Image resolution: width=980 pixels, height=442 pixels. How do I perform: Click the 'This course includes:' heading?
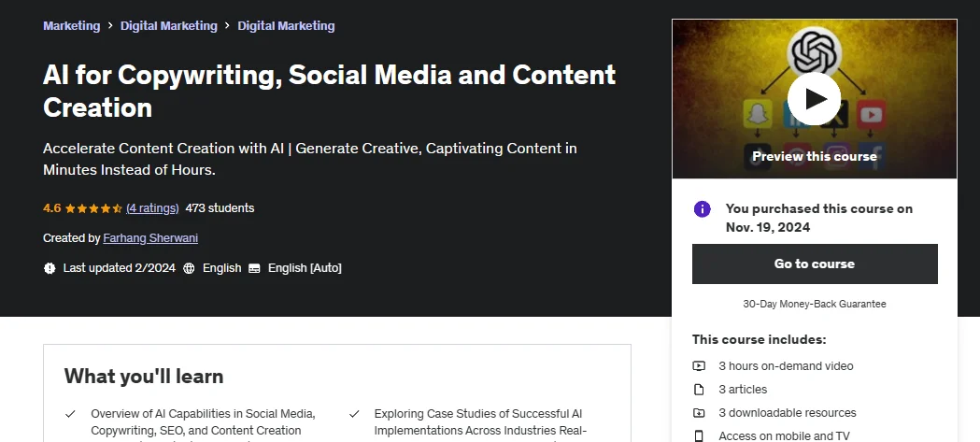pyautogui.click(x=760, y=339)
